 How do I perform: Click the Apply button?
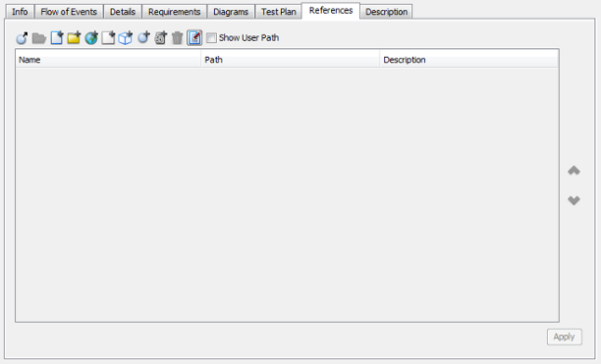pyautogui.click(x=565, y=337)
